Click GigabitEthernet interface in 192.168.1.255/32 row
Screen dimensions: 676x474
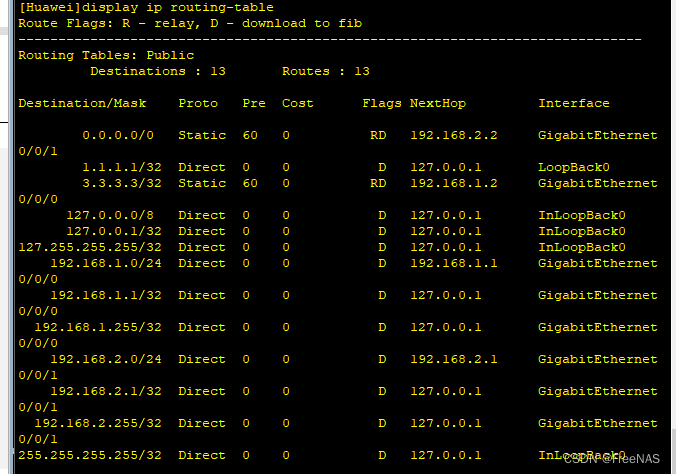point(598,327)
